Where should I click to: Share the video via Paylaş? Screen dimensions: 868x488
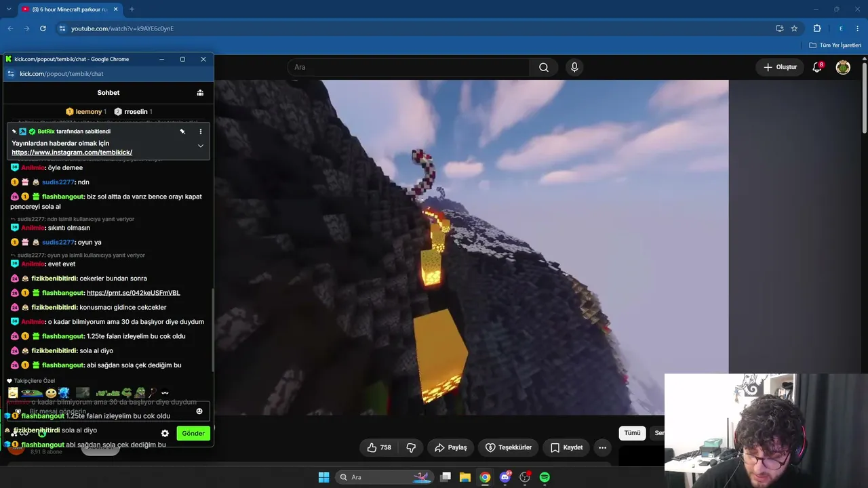click(x=451, y=447)
